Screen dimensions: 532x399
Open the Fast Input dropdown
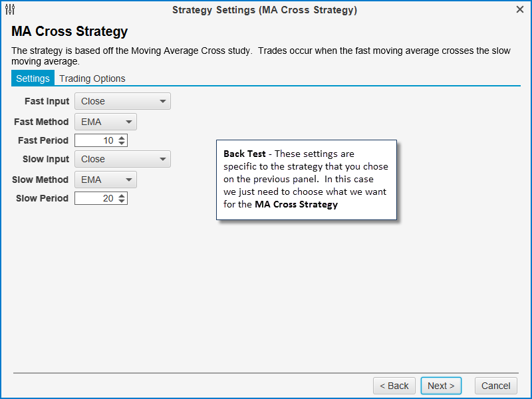pyautogui.click(x=122, y=101)
